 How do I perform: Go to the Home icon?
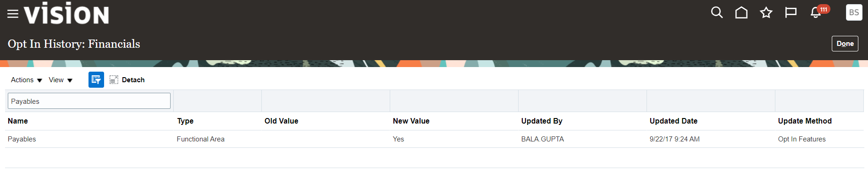tap(741, 12)
